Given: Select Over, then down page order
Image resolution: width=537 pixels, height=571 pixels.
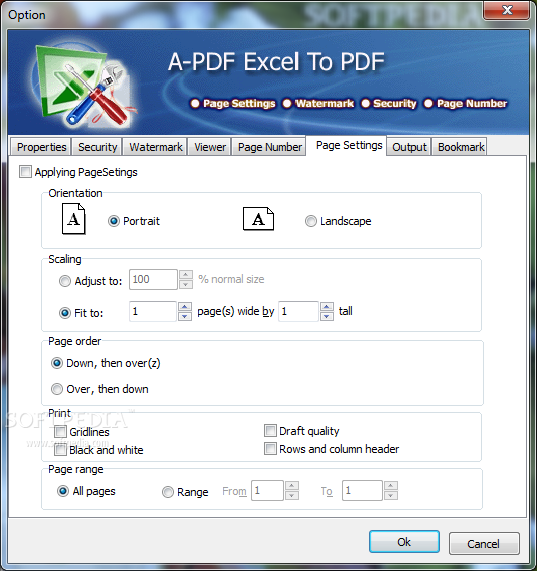Looking at the screenshot, I should [x=57, y=389].
